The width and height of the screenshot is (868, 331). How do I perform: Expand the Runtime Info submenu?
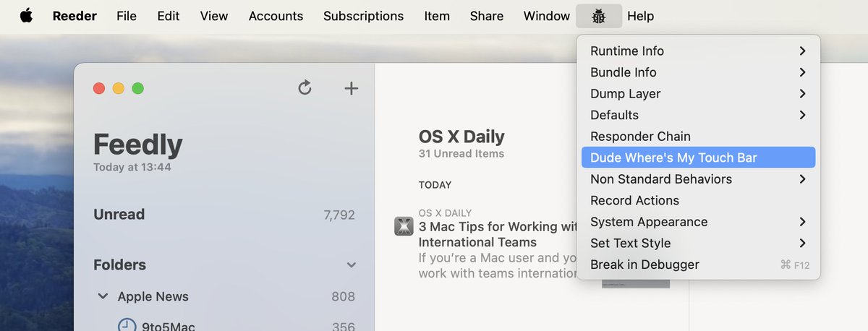point(698,51)
